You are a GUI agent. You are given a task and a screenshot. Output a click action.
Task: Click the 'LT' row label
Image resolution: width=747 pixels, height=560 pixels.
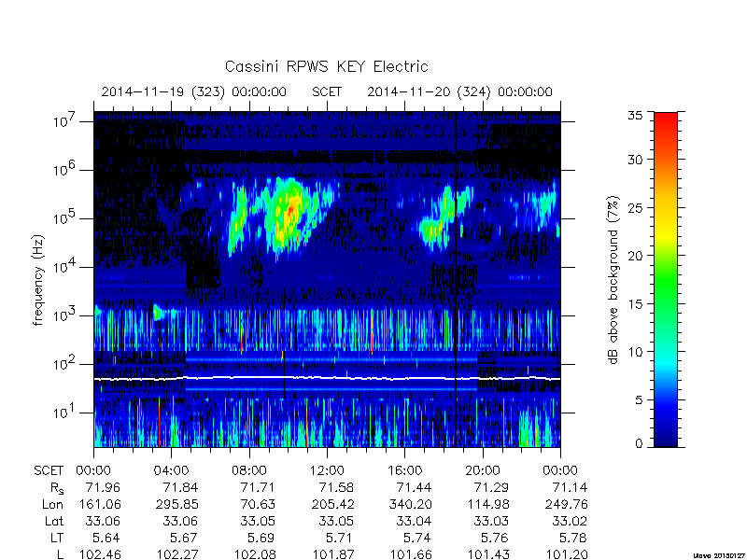point(56,539)
